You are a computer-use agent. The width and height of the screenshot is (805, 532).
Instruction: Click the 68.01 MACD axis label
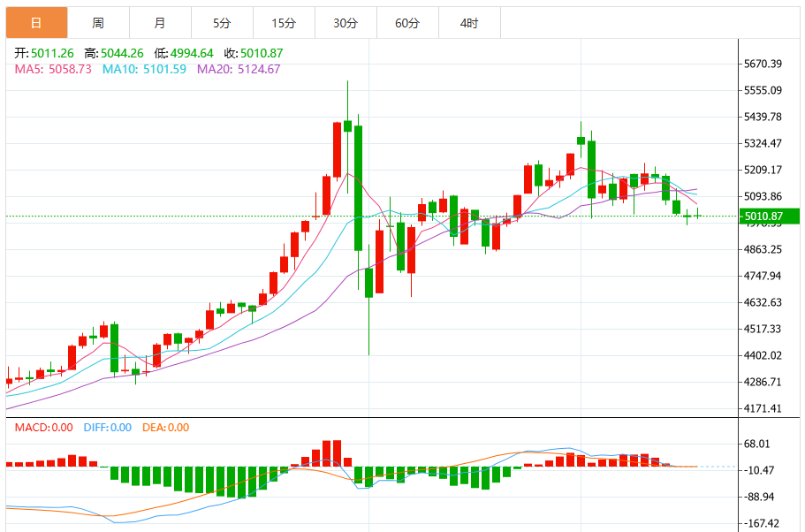click(757, 444)
